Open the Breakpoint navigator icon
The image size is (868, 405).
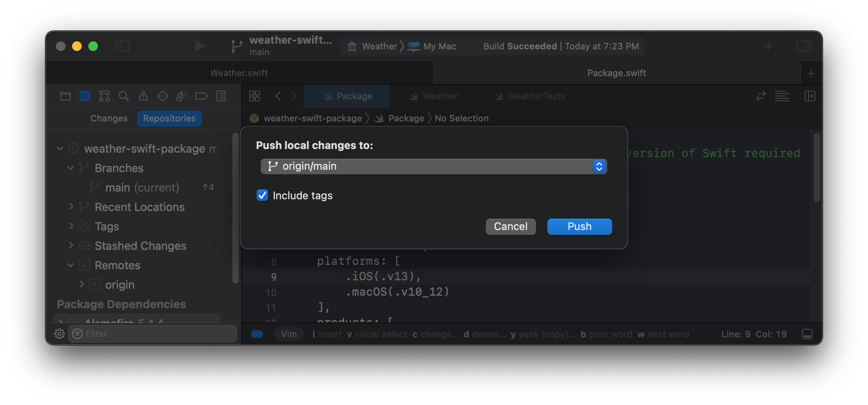(x=201, y=96)
